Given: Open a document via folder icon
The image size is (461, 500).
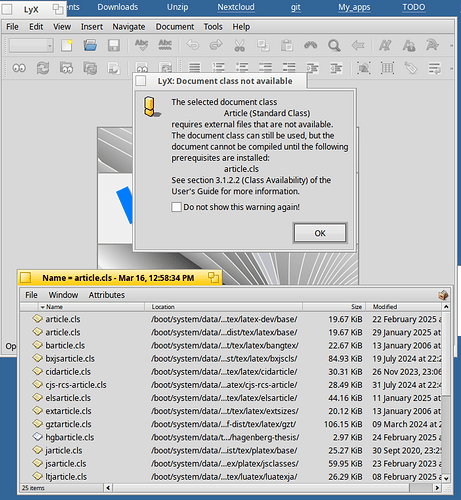Looking at the screenshot, I should (x=90, y=45).
